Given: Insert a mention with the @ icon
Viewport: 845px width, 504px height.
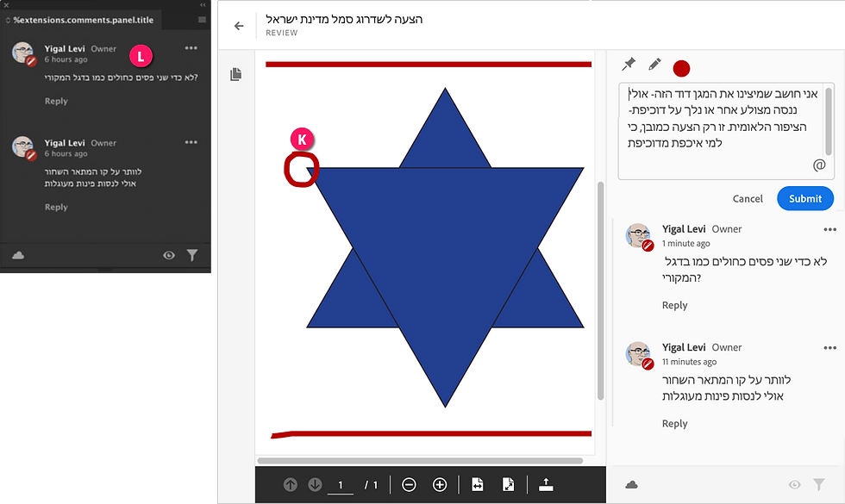Looking at the screenshot, I should tap(819, 165).
